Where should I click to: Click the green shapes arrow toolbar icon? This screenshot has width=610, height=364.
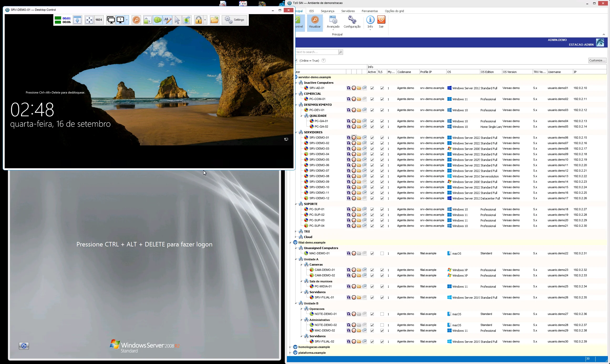tap(148, 20)
